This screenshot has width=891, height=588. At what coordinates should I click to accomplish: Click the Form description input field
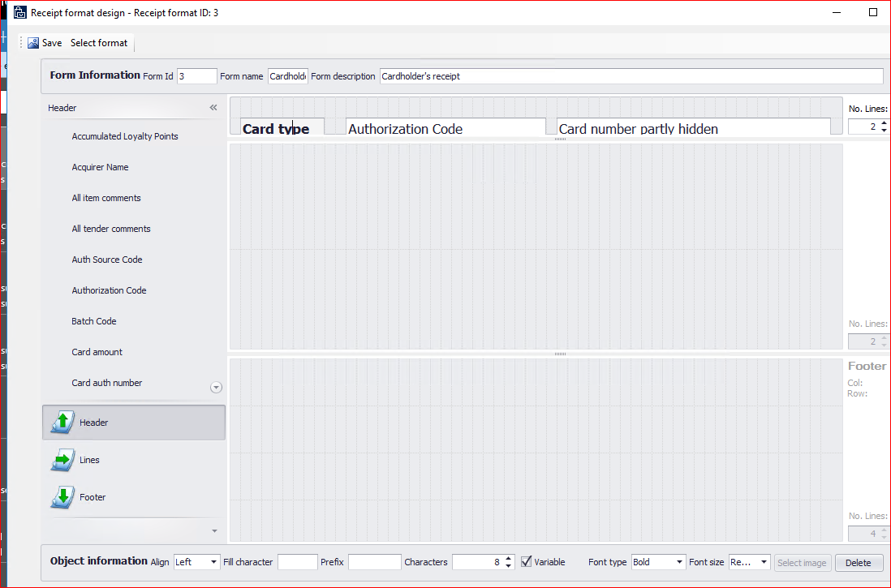click(631, 76)
